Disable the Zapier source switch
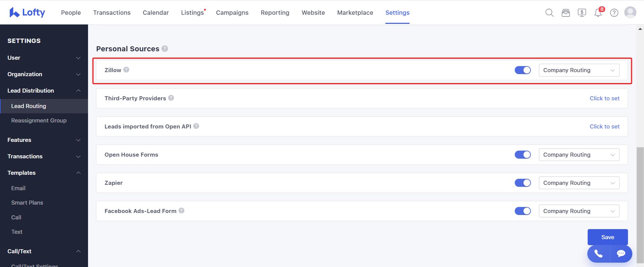The image size is (644, 267). click(x=523, y=183)
